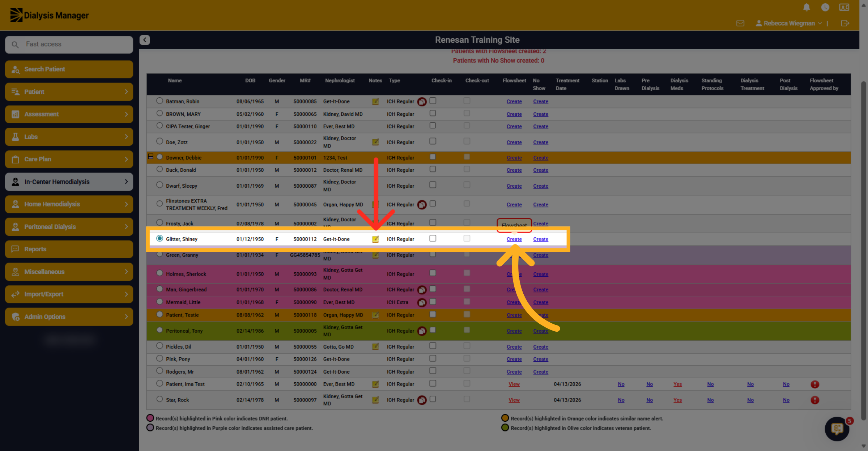Open notes icon for Batman, Robin
868x451 pixels.
click(375, 102)
